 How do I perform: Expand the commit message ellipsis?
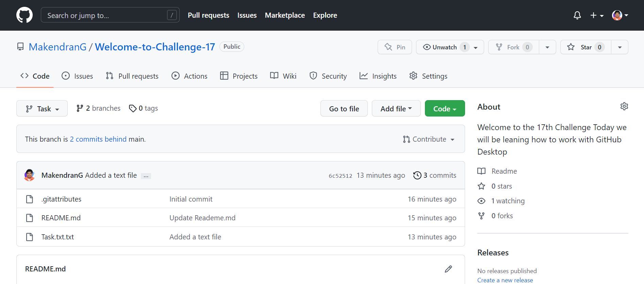pos(146,176)
